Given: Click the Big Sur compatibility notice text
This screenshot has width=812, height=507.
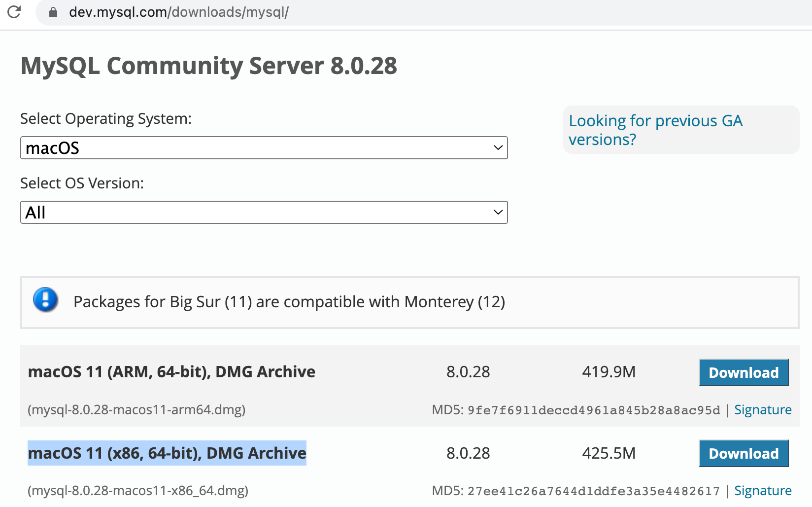Looking at the screenshot, I should point(289,302).
